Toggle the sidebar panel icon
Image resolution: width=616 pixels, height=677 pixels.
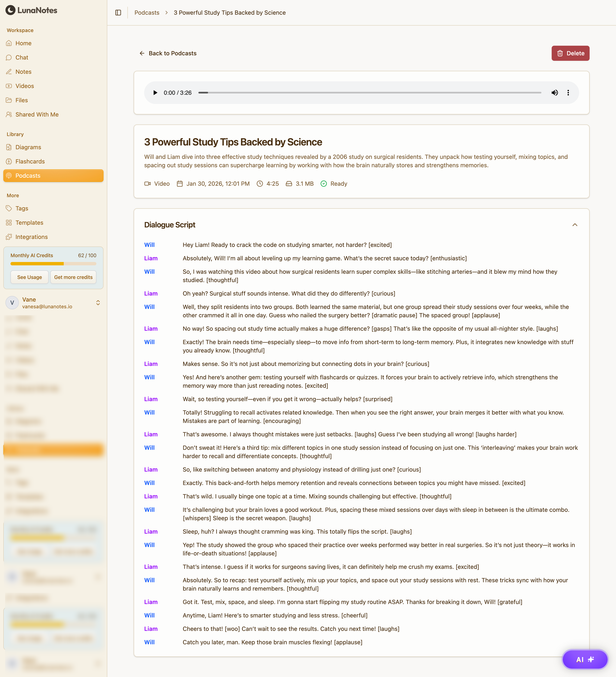point(118,12)
